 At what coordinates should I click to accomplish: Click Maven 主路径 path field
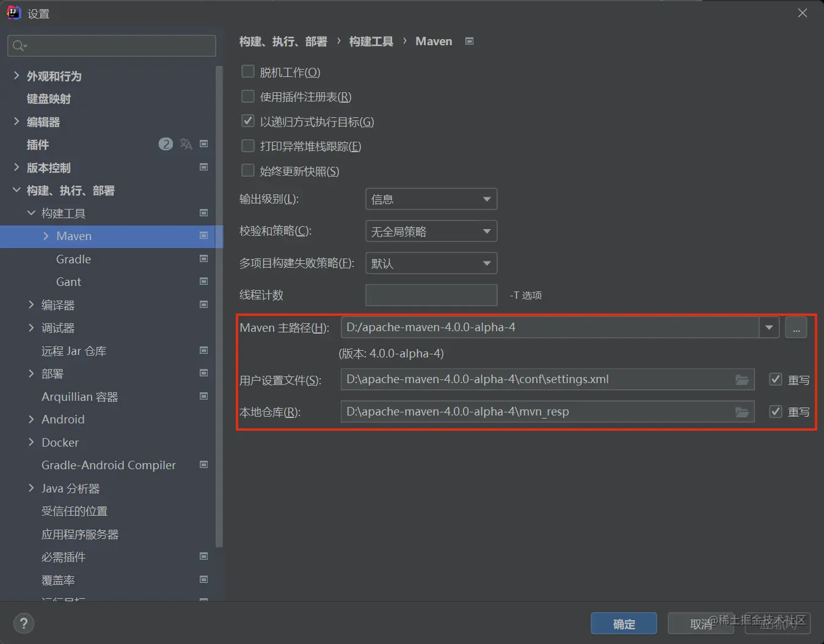pyautogui.click(x=550, y=327)
